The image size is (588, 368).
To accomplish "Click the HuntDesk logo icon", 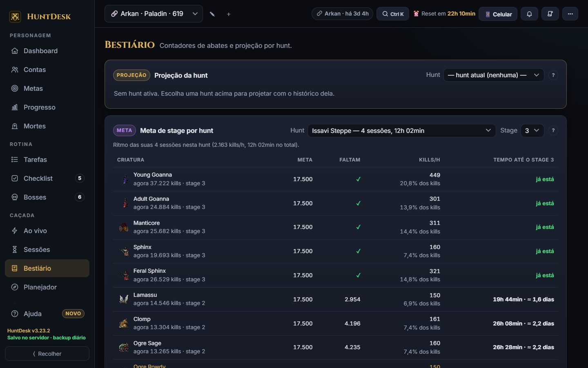I will [15, 17].
